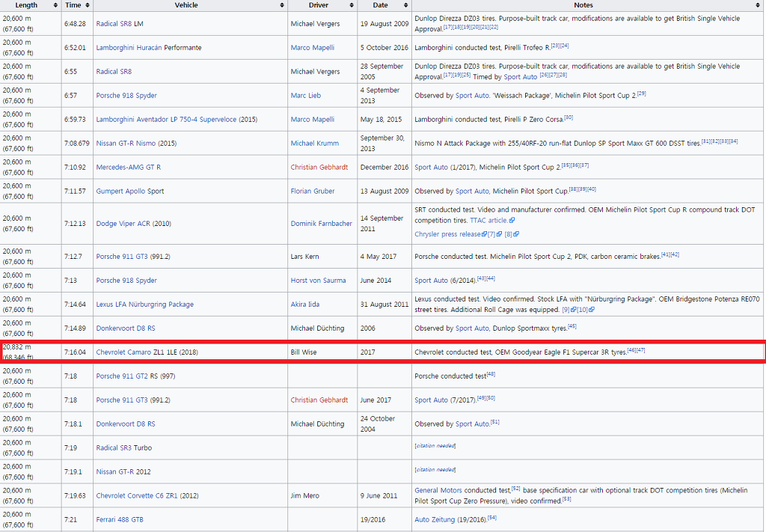Open Marco Mapelli link in Huracán row
Image resolution: width=766 pixels, height=532 pixels.
[x=313, y=47]
